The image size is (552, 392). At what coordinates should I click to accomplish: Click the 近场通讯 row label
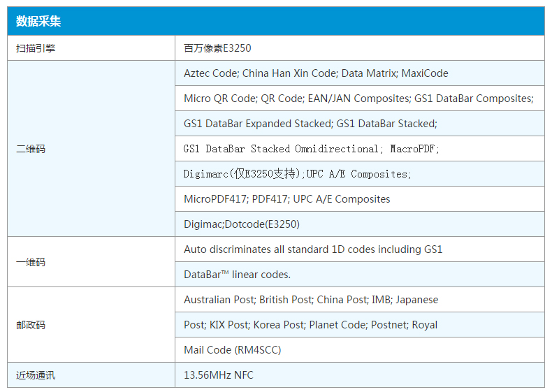point(91,375)
